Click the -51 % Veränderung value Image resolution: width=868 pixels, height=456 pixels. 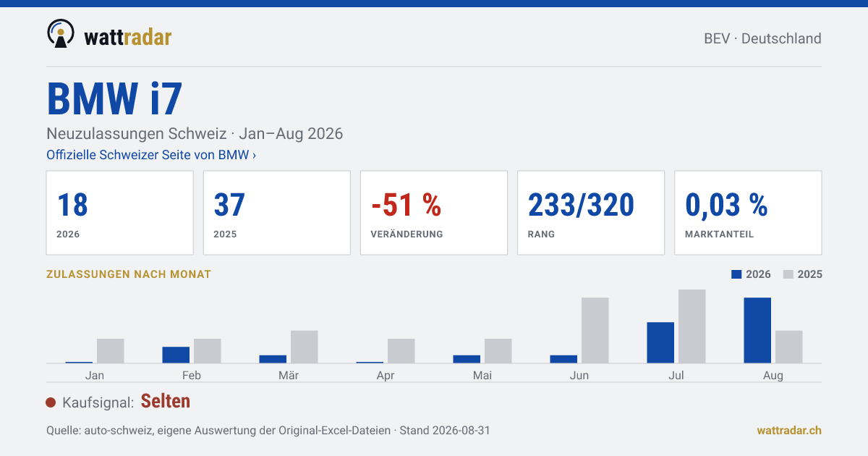406,206
